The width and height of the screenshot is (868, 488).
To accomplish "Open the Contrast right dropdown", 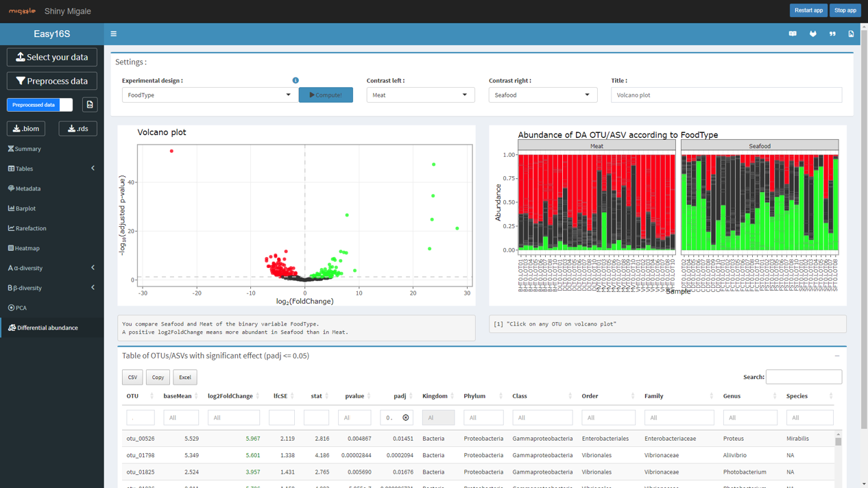I will (542, 95).
